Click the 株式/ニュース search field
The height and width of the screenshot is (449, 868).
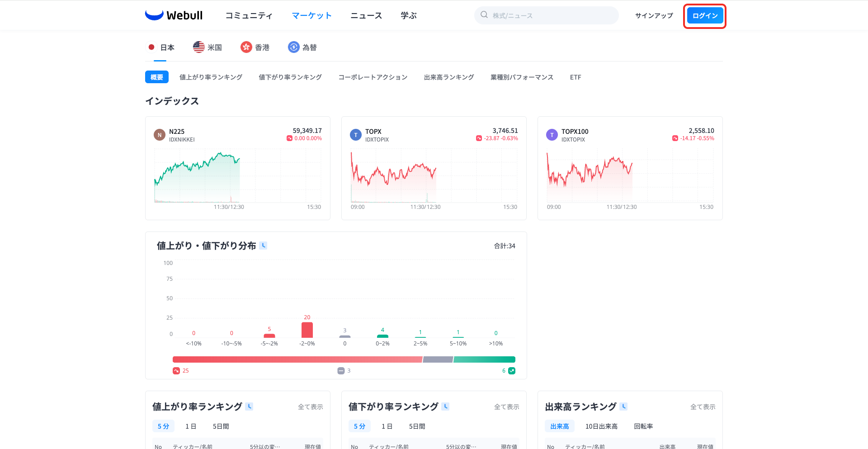[x=552, y=15]
